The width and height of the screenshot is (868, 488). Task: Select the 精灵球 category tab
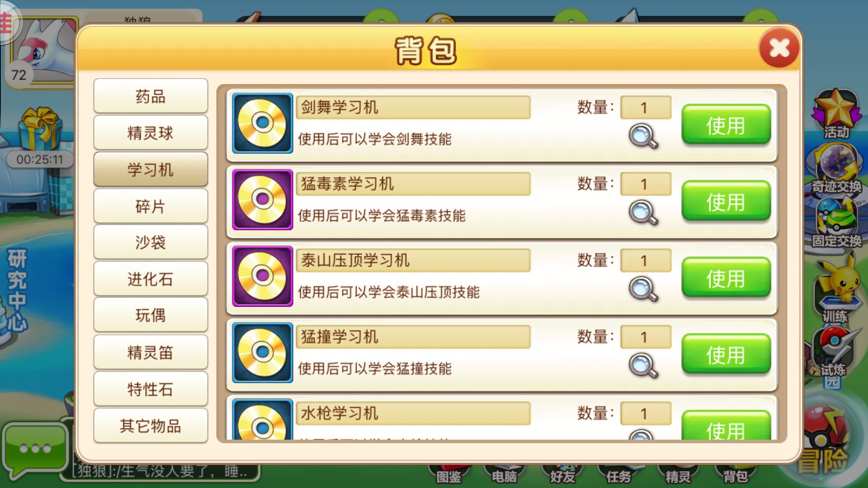coord(151,132)
